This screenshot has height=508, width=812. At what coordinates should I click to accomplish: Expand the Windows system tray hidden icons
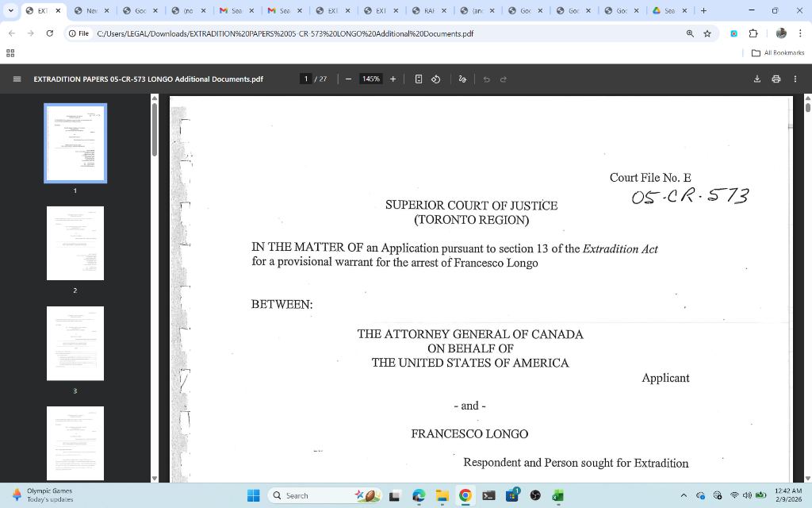(684, 495)
